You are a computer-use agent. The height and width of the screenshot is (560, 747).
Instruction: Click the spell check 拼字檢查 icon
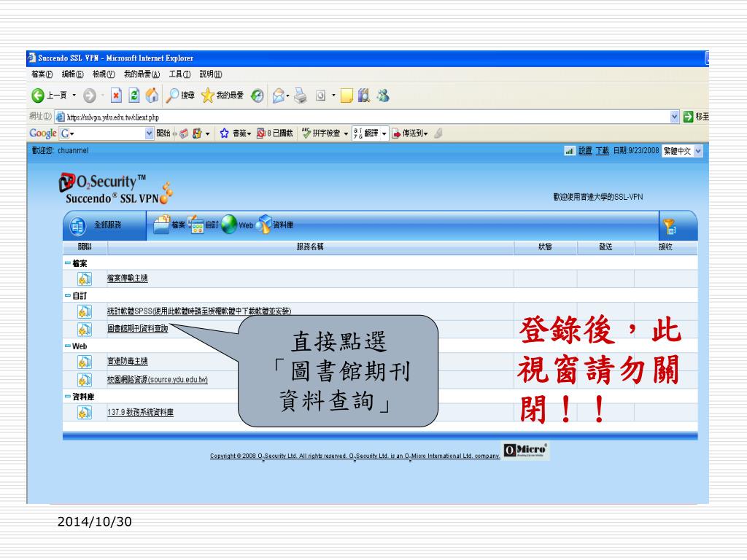(306, 133)
